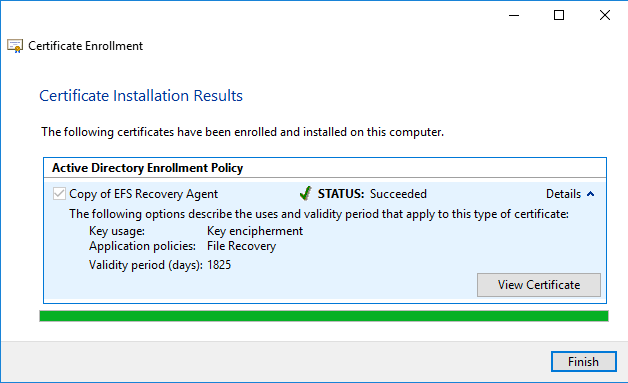Click the Copy of EFS Recovery Agent label
This screenshot has height=383, width=628.
[143, 194]
